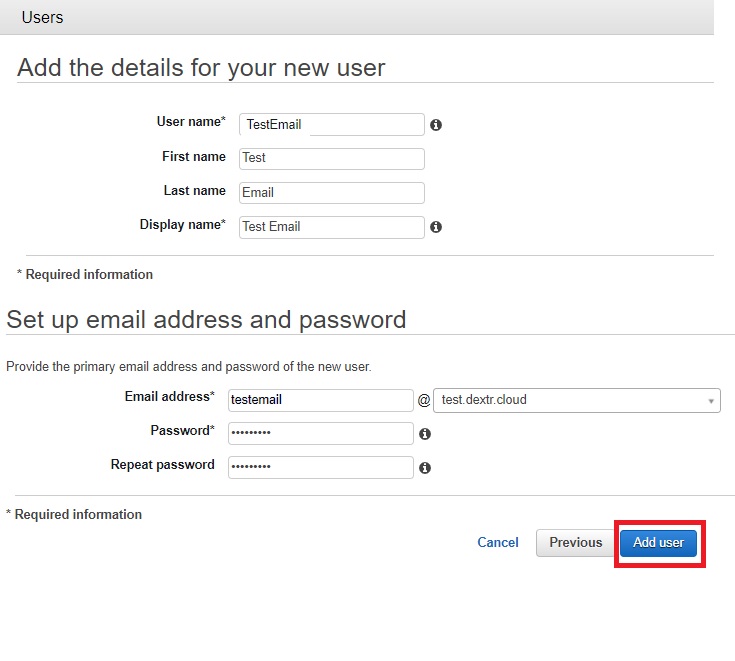735x661 pixels.
Task: Click the Repeat password input field
Action: click(321, 467)
